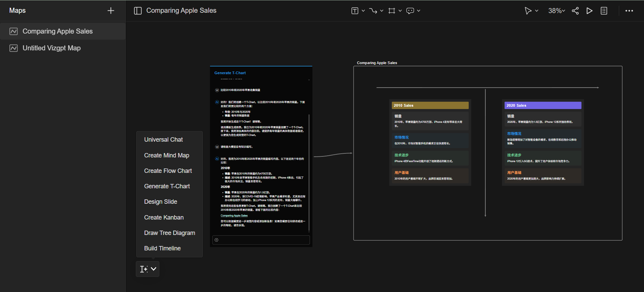
Task: Select the Comparing Apple Sales frame label
Action: coord(377,63)
